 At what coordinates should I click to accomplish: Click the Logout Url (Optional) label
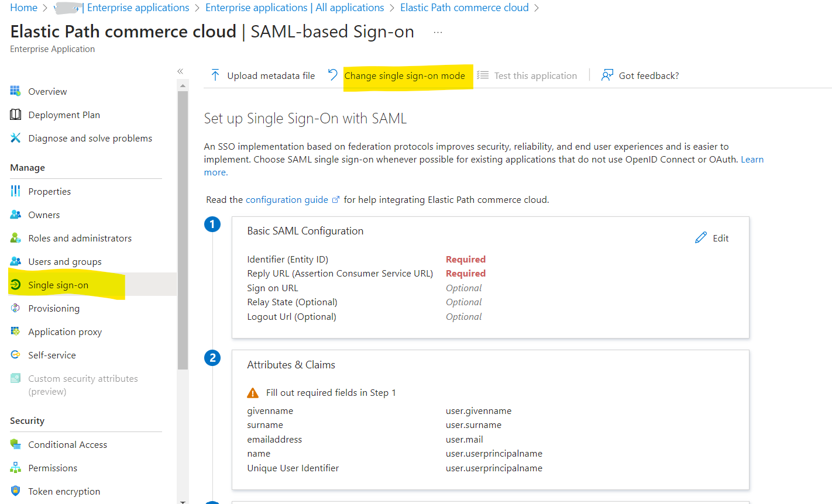(291, 316)
